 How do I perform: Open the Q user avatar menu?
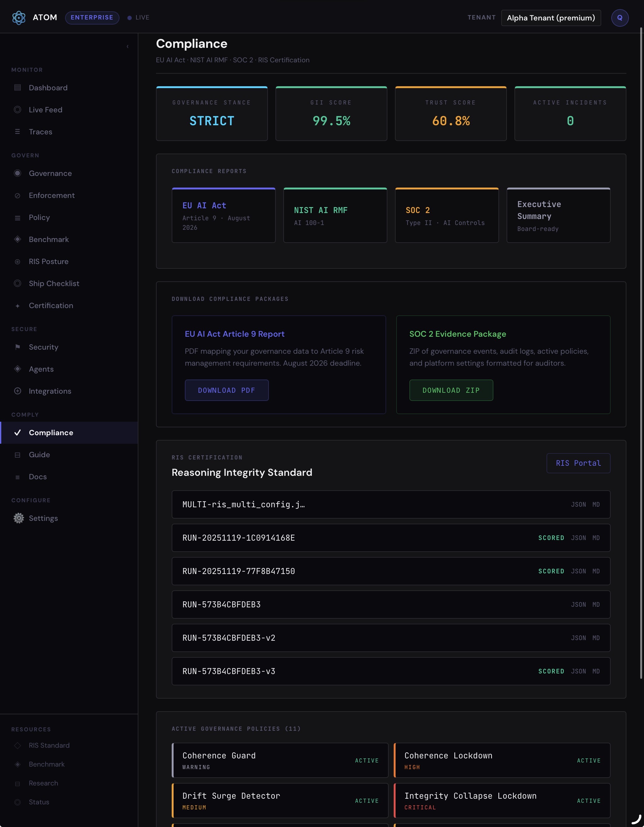point(619,18)
